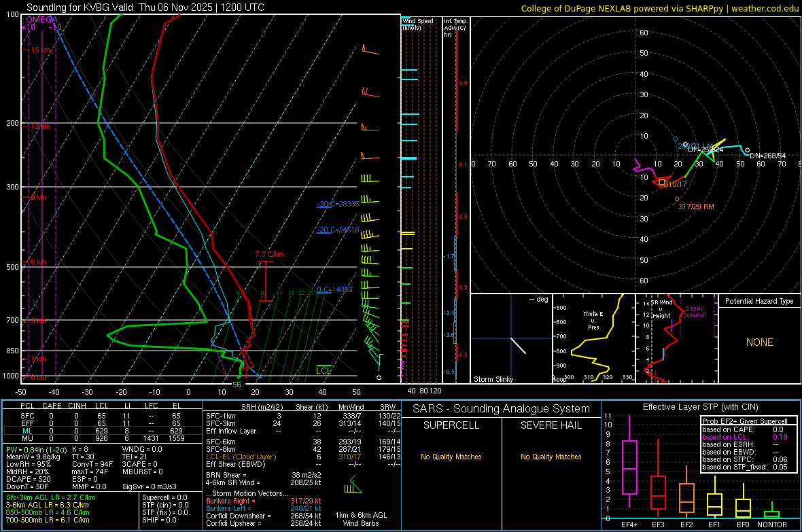Click the white surface wind circle below the barbs
The width and height of the screenshot is (802, 532).
(379, 378)
